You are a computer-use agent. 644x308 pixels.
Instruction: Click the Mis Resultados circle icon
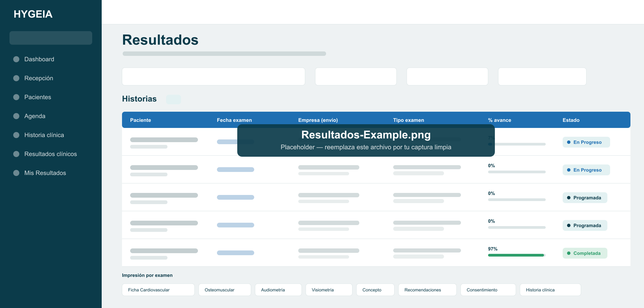(16, 173)
